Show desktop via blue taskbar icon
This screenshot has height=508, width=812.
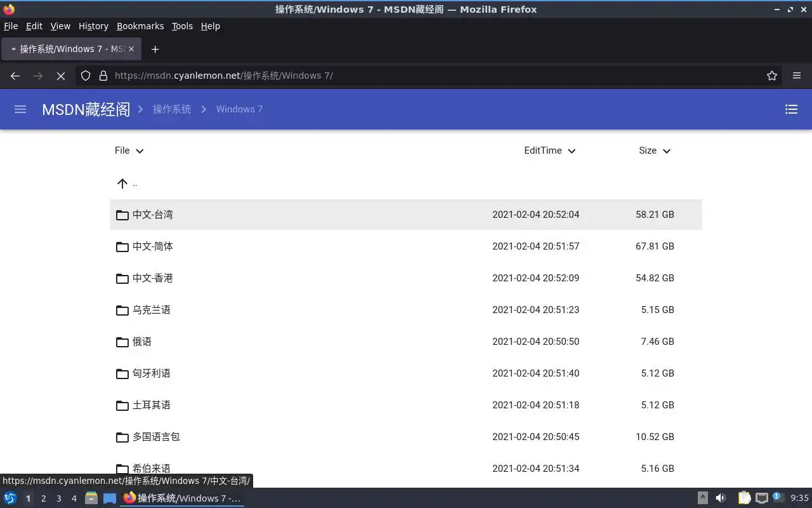(x=110, y=498)
